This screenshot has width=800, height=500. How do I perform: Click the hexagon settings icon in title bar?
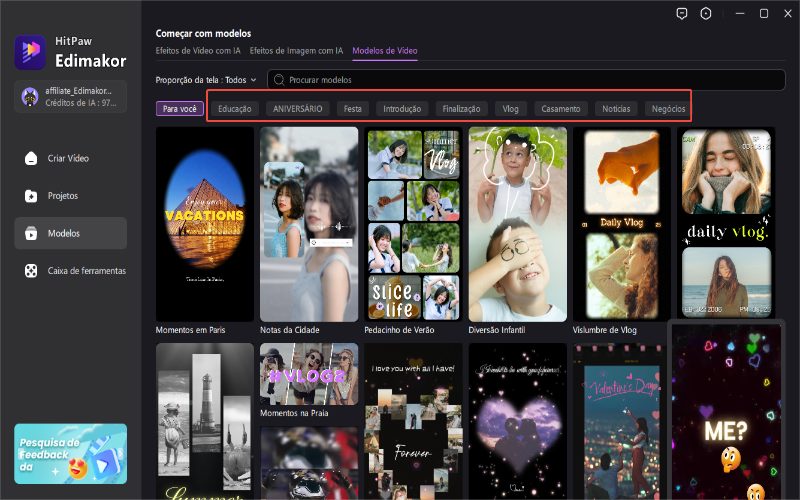(x=705, y=14)
